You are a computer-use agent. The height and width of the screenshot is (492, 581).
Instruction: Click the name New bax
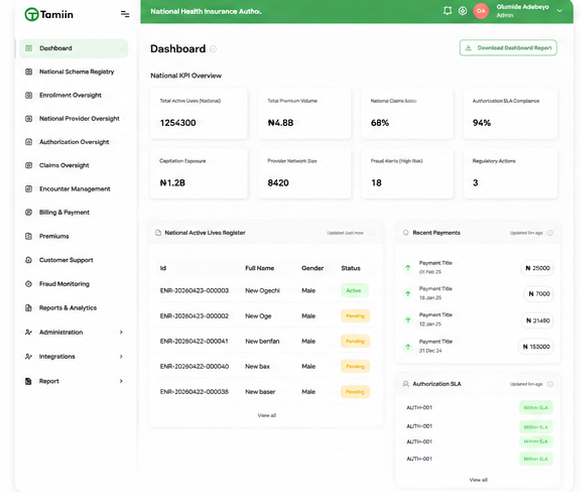click(x=258, y=366)
